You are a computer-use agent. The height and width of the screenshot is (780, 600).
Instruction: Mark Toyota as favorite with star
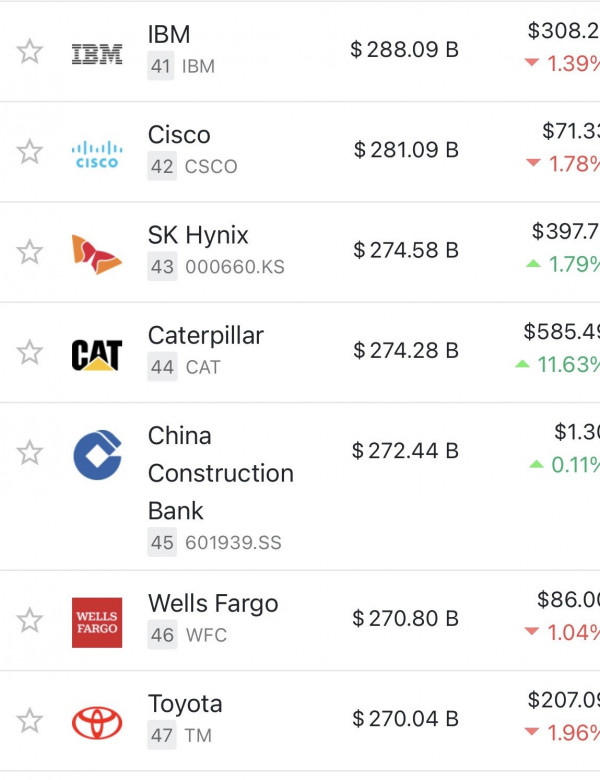click(x=30, y=721)
